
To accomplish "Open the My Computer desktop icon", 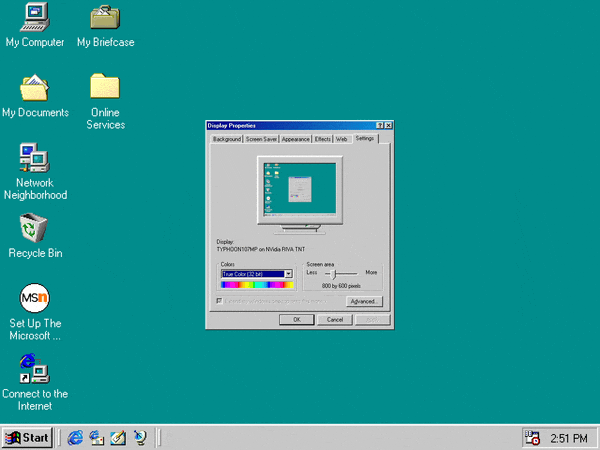I will tap(34, 17).
